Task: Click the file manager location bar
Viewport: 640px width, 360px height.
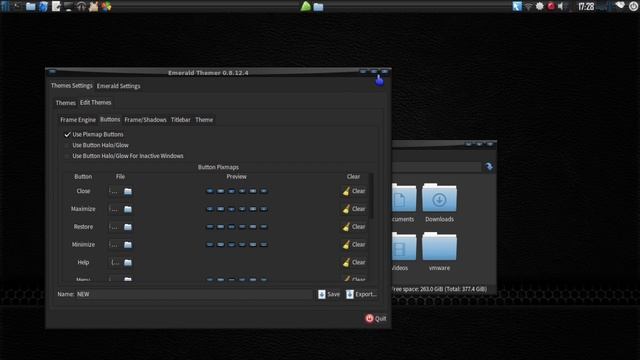Action: [436, 167]
